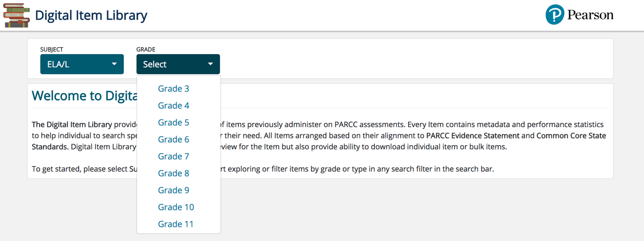Click the arrow on Subject dropdown
644x241 pixels.
[114, 64]
